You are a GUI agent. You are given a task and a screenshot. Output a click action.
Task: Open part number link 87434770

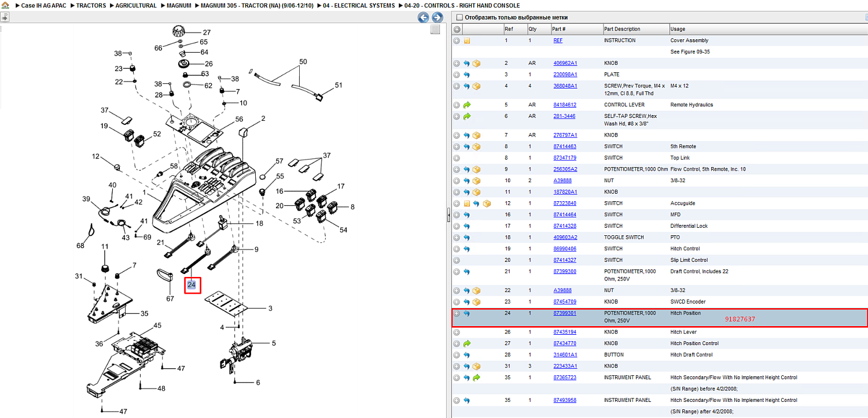tap(565, 343)
